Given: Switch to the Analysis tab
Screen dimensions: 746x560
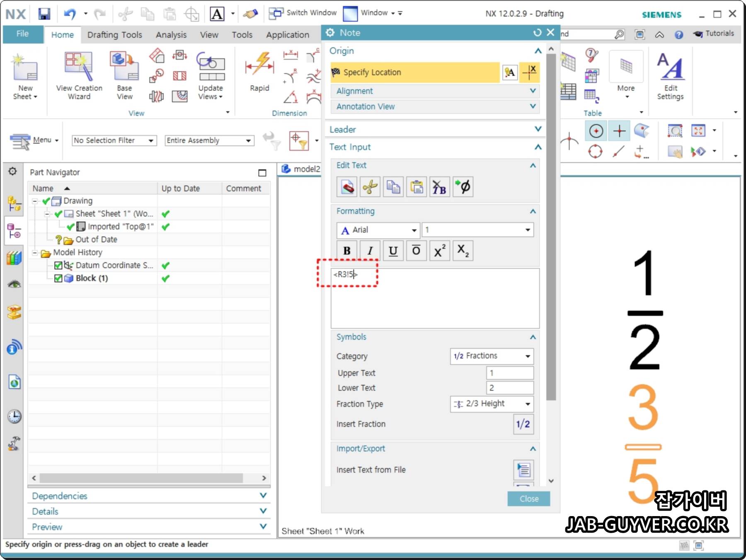Looking at the screenshot, I should pos(171,35).
